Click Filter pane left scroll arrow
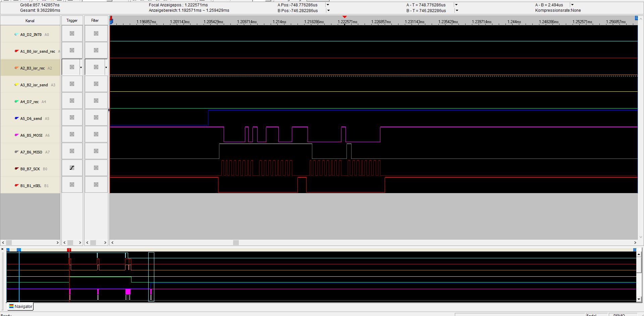The width and height of the screenshot is (644, 316). [88, 242]
